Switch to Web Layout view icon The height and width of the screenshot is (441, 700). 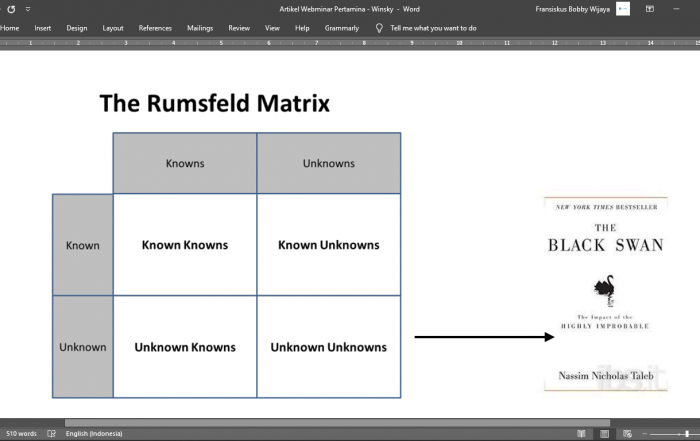point(627,434)
